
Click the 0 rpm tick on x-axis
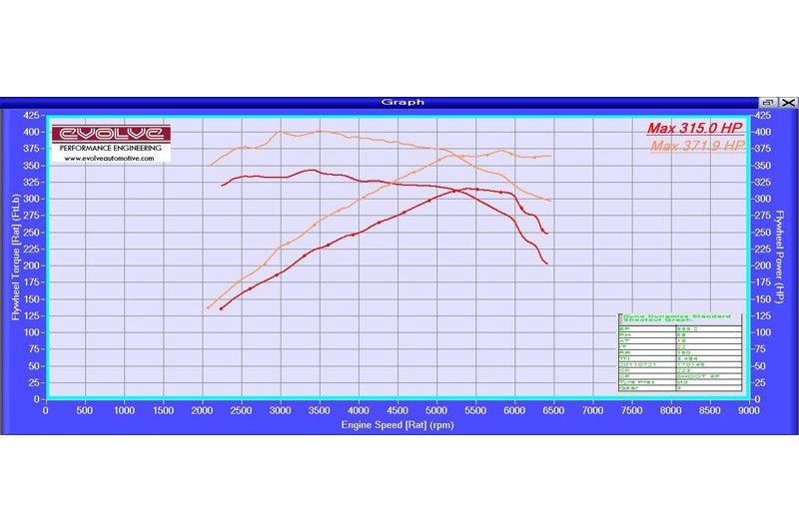[x=45, y=409]
